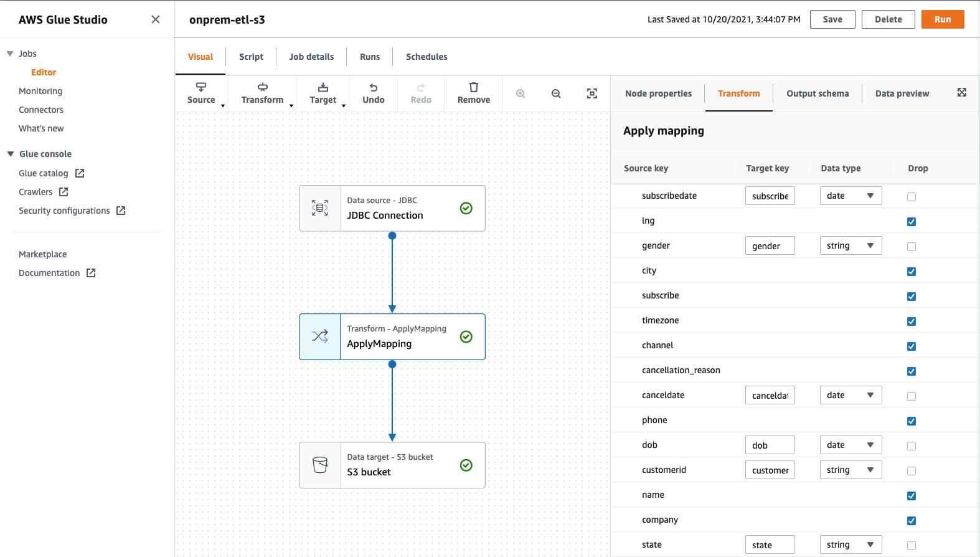Screen dimensions: 980x557
Task: Run the onprem-etl-s3 job
Action: click(x=943, y=19)
